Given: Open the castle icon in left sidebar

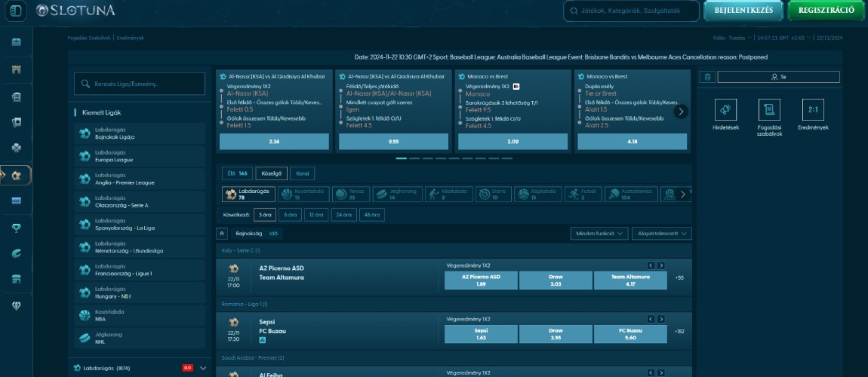Looking at the screenshot, I should pyautogui.click(x=16, y=69).
